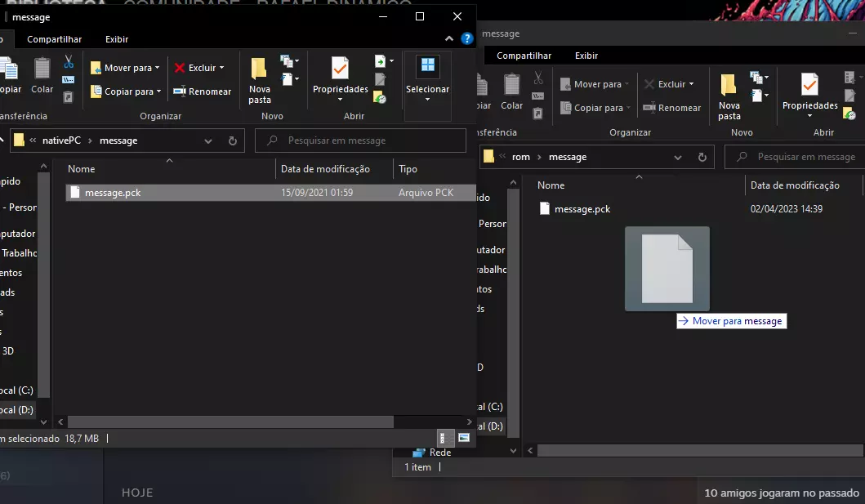
Task: Click the horizontal scrollbar in nativePC file list
Action: pos(230,421)
